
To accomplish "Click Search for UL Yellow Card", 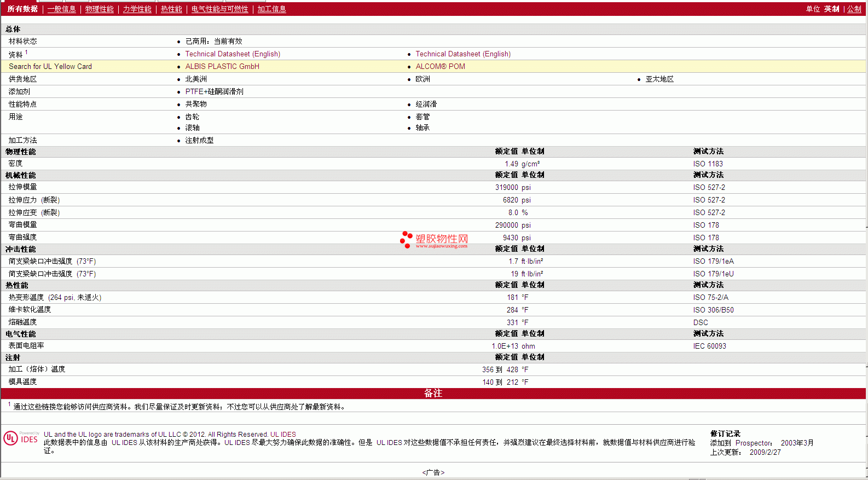I will click(50, 67).
